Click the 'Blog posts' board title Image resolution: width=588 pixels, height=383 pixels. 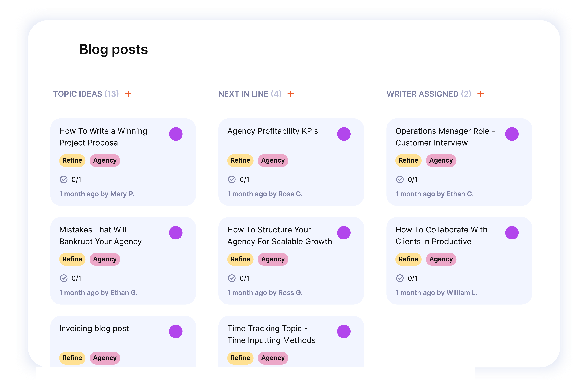[x=114, y=50]
